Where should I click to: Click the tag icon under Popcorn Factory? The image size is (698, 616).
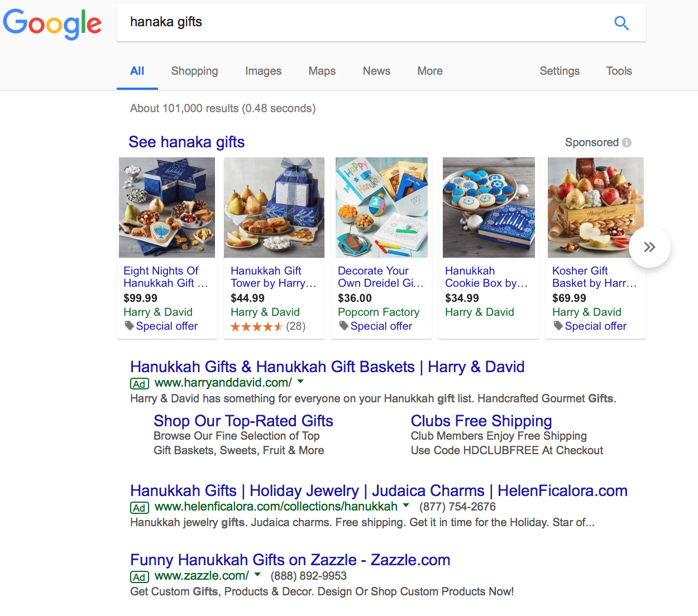343,326
